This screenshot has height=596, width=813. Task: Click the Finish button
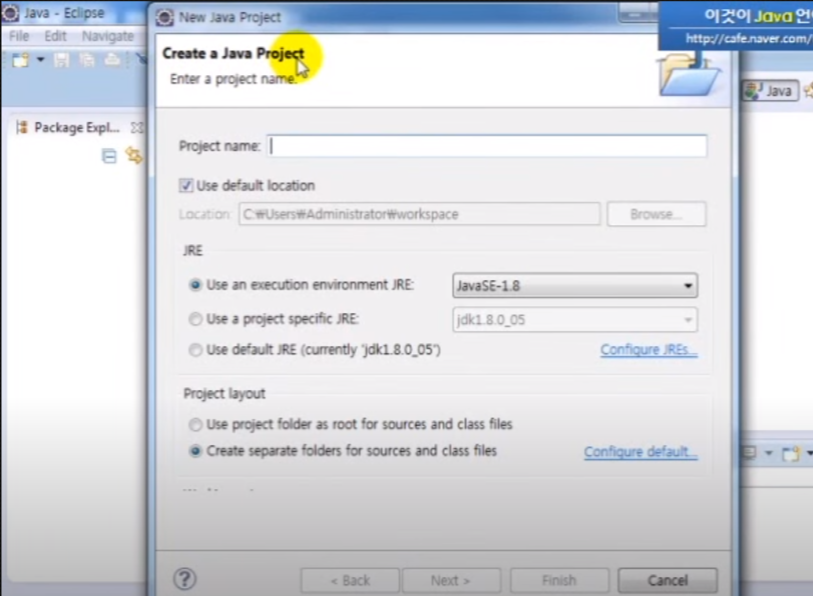[x=559, y=580]
